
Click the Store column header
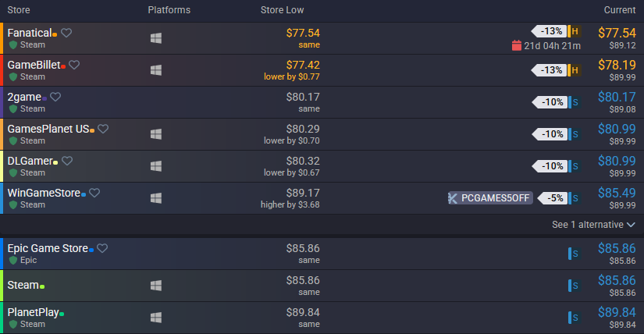pyautogui.click(x=19, y=10)
